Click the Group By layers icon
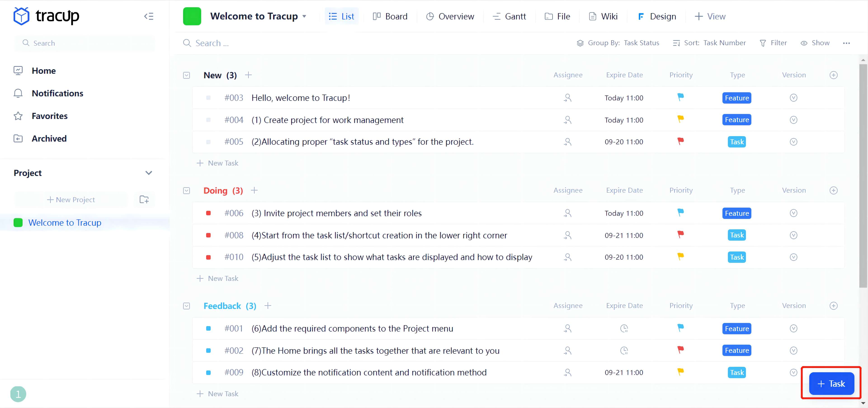 tap(580, 43)
